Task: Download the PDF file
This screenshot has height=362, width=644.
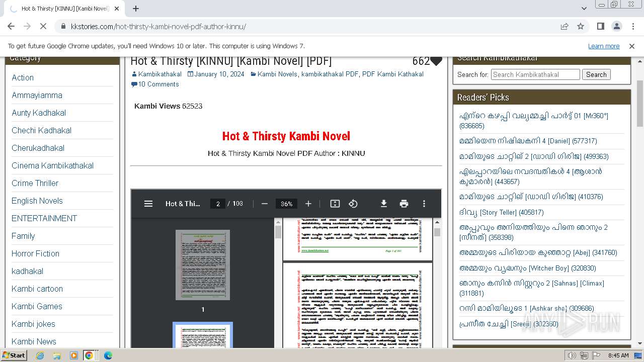Action: coord(384,204)
